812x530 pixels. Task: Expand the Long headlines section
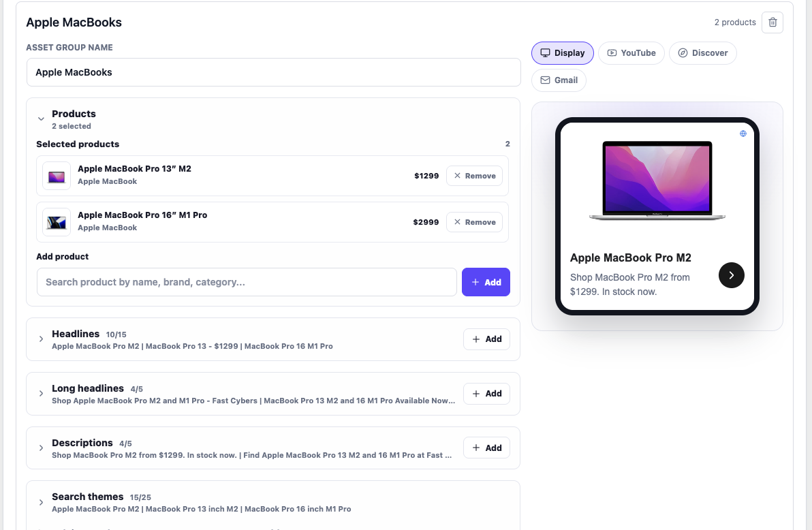(41, 394)
